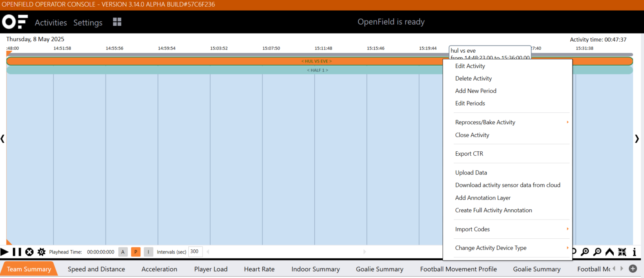Image resolution: width=644 pixels, height=278 pixels.
Task: Open playback settings gear icon
Action: pos(41,252)
